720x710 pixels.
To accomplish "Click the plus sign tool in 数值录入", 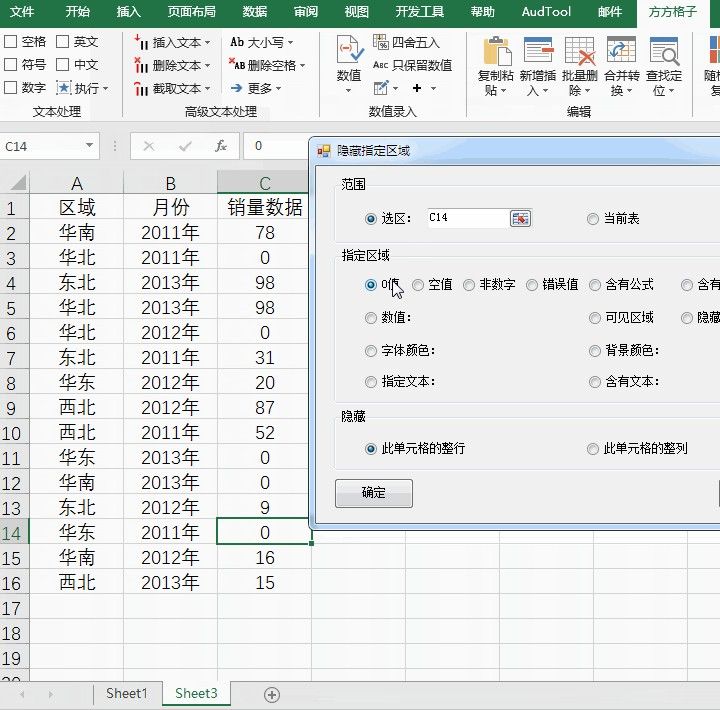I will (417, 88).
